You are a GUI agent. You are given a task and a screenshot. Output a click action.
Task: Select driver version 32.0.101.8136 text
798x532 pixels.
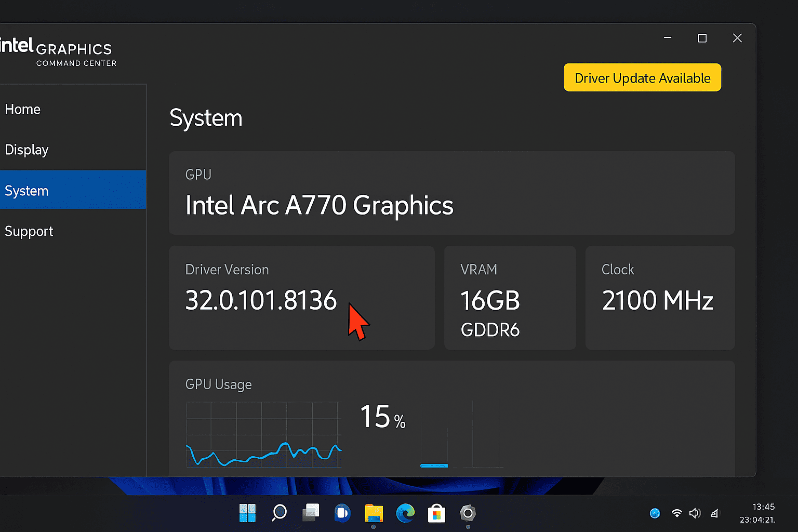click(261, 300)
